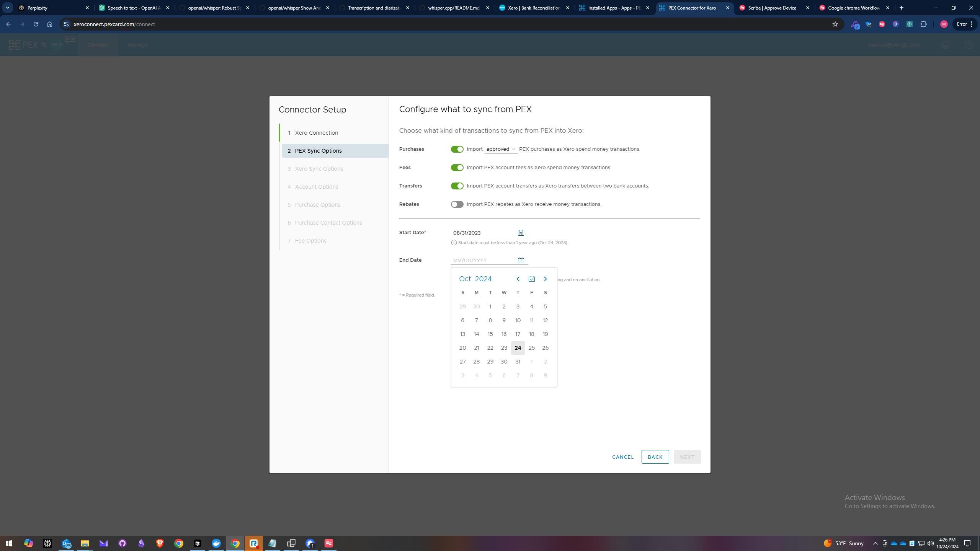Viewport: 980px width, 551px height.
Task: Open year selector 2024 in calendar
Action: pyautogui.click(x=483, y=279)
